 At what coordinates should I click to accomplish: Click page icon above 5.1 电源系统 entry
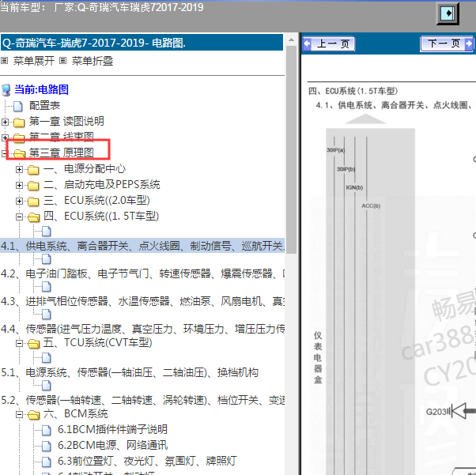tap(46, 358)
